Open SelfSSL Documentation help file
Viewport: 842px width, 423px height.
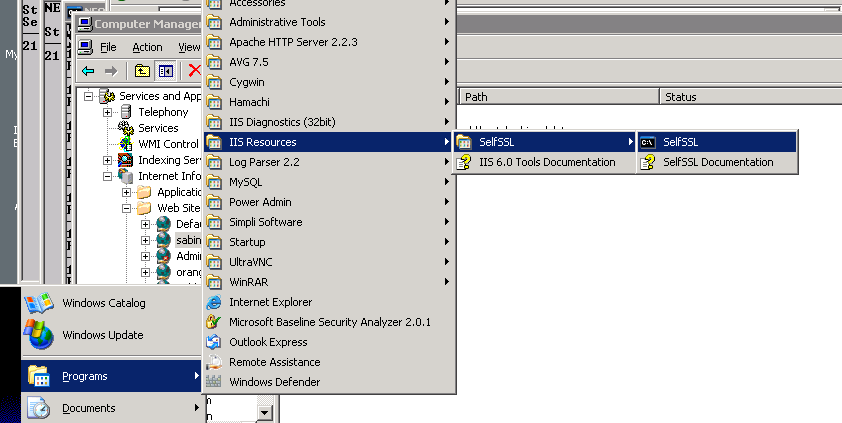(717, 162)
